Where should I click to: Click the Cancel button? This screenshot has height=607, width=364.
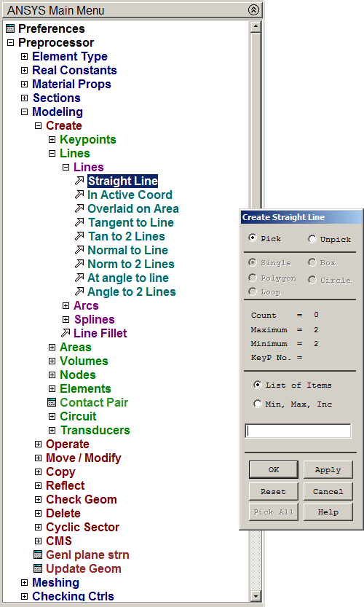tap(328, 491)
